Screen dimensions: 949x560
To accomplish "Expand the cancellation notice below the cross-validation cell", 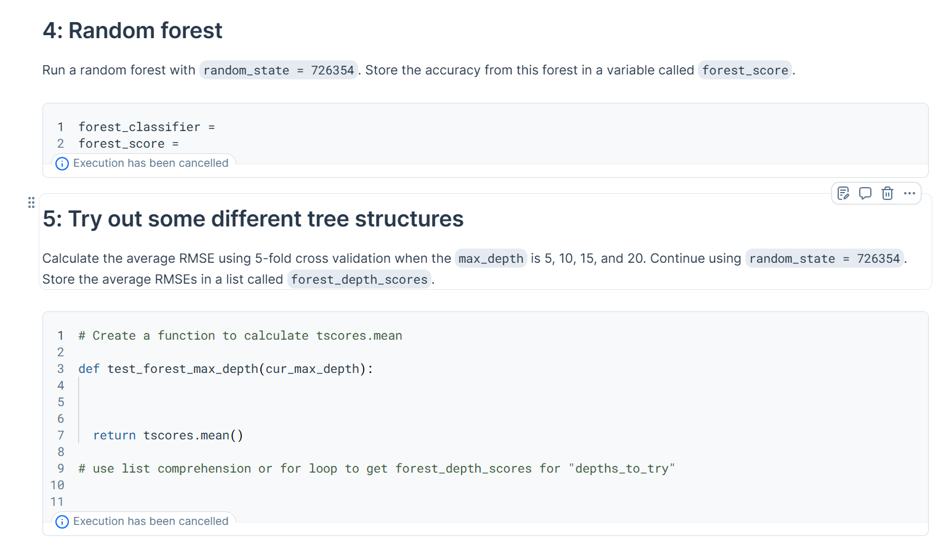I will (151, 521).
